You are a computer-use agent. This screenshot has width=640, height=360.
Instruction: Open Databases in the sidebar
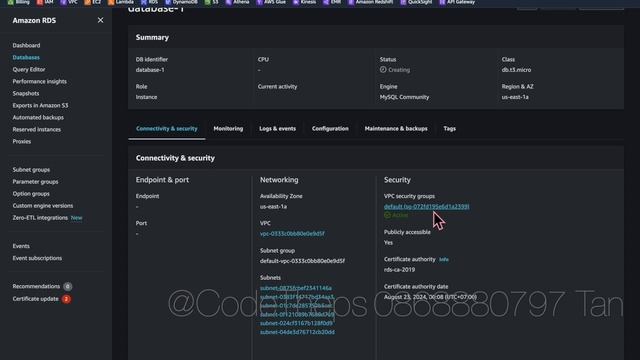click(x=26, y=57)
